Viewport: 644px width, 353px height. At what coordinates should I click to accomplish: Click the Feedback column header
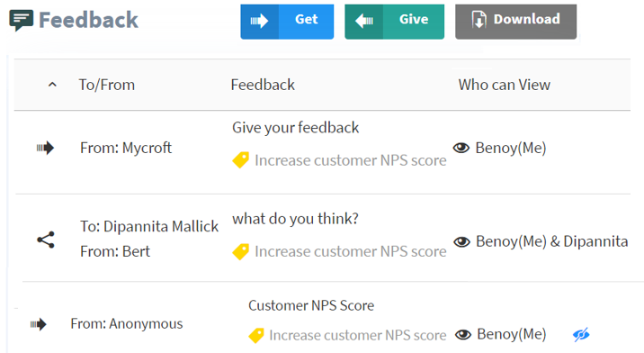coord(263,85)
